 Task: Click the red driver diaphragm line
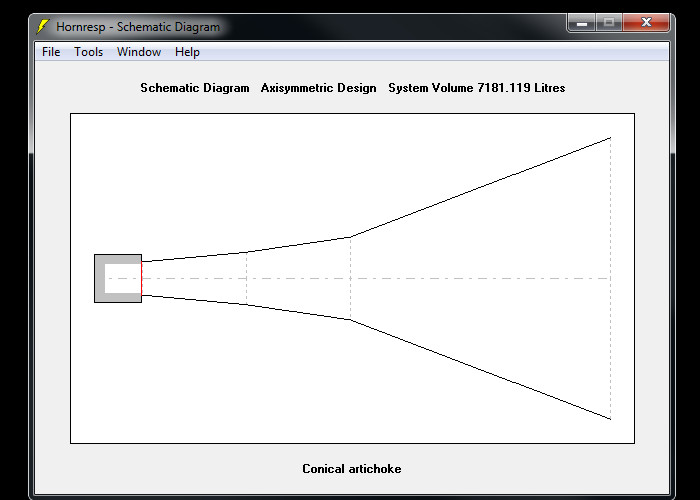pyautogui.click(x=142, y=279)
